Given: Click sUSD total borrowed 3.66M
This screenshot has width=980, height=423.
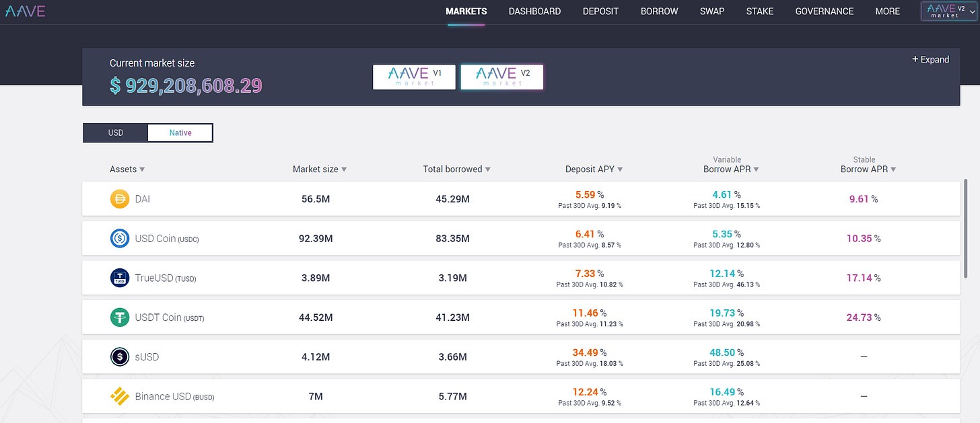Looking at the screenshot, I should point(452,357).
